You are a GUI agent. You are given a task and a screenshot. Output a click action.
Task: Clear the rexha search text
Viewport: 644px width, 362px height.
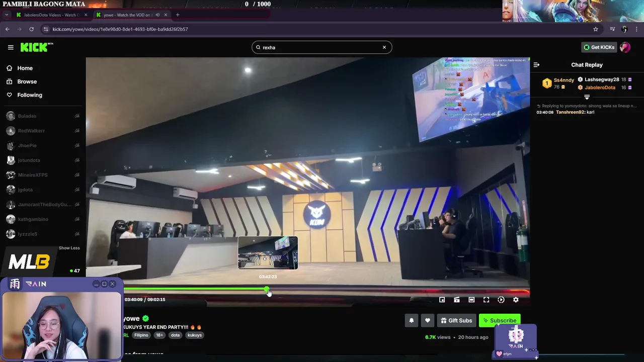(384, 47)
